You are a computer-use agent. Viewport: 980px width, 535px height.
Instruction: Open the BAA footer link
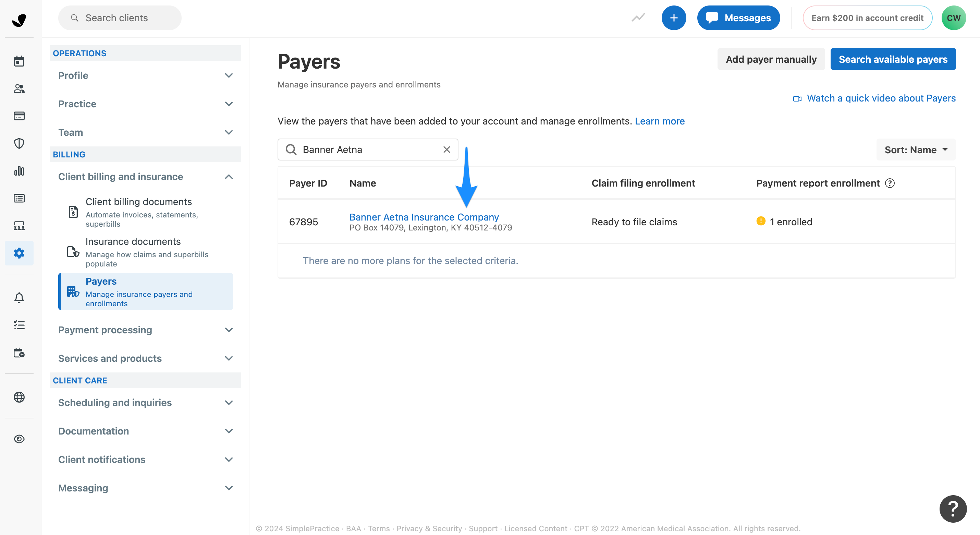click(353, 528)
